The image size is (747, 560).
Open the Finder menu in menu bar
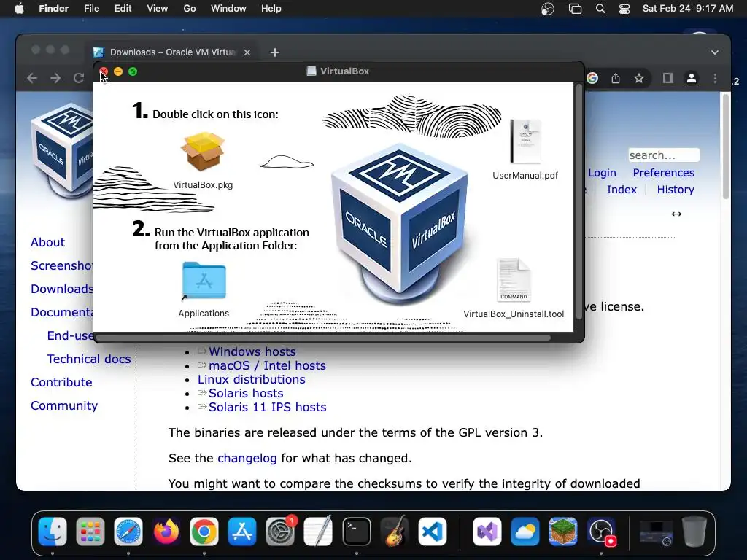tap(53, 9)
